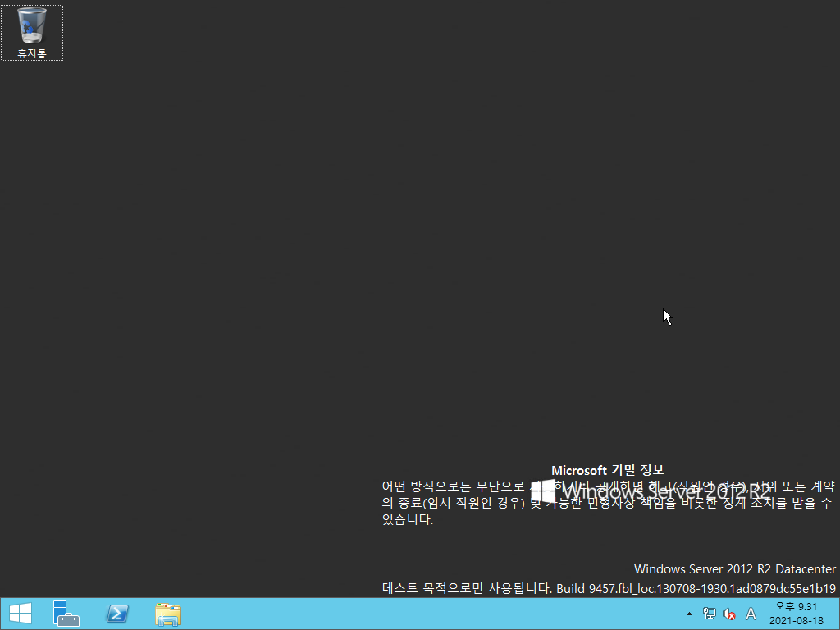The height and width of the screenshot is (630, 840).
Task: Click the muted volume tray icon
Action: [729, 614]
